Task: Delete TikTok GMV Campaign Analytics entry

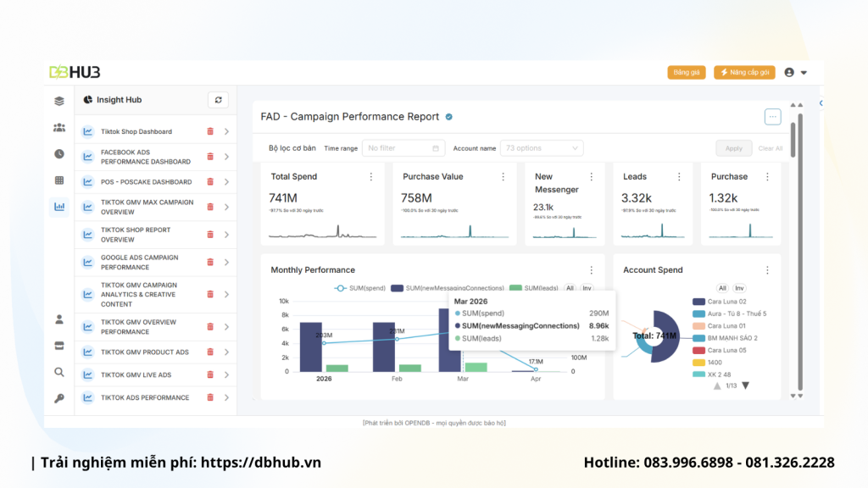Action: (x=210, y=294)
